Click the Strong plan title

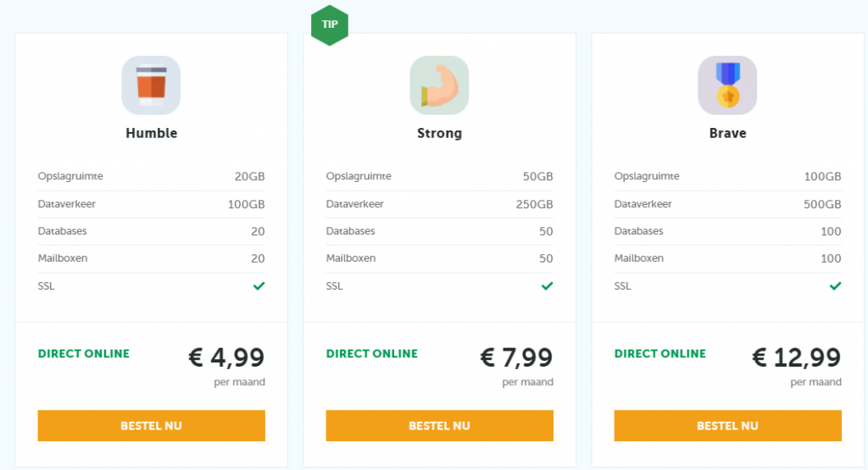pyautogui.click(x=439, y=133)
